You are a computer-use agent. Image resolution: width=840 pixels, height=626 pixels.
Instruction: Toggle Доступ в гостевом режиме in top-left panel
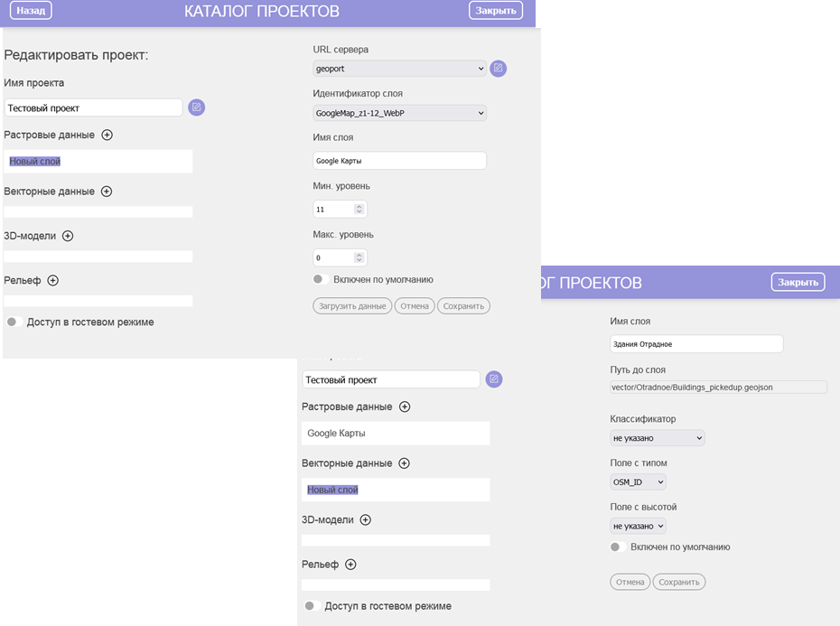(14, 322)
